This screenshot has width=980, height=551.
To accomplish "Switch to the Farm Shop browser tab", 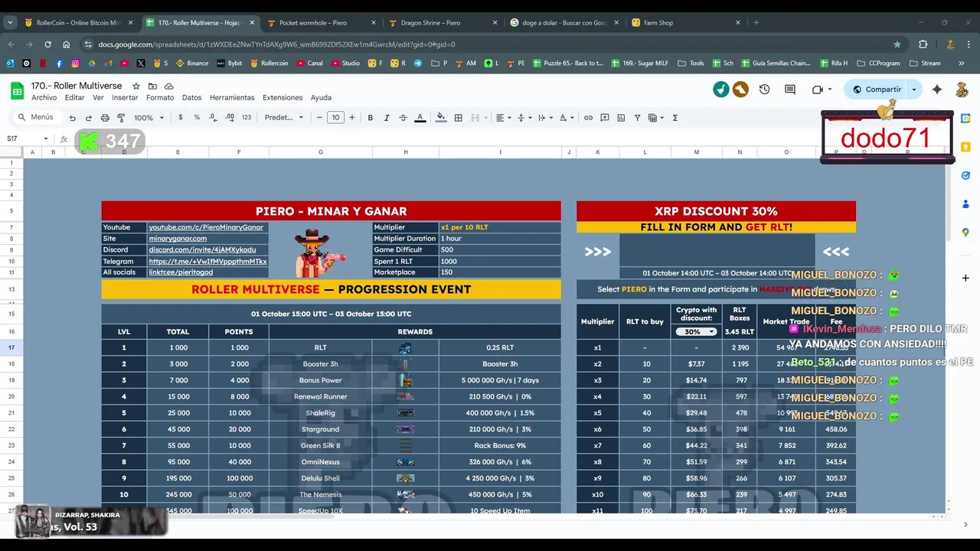I will [x=686, y=23].
